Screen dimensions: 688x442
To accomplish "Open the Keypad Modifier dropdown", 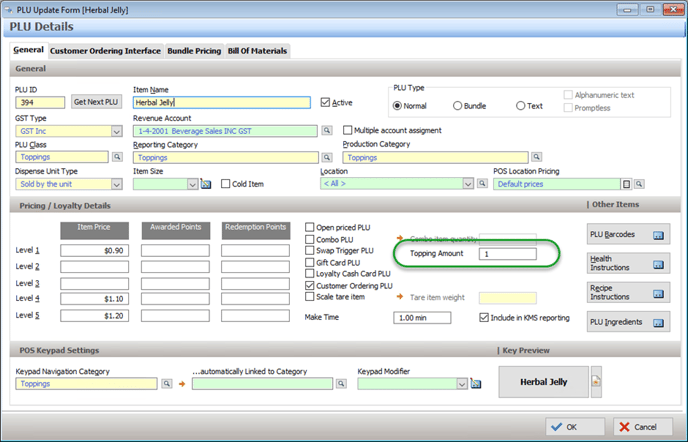I will pyautogui.click(x=462, y=384).
